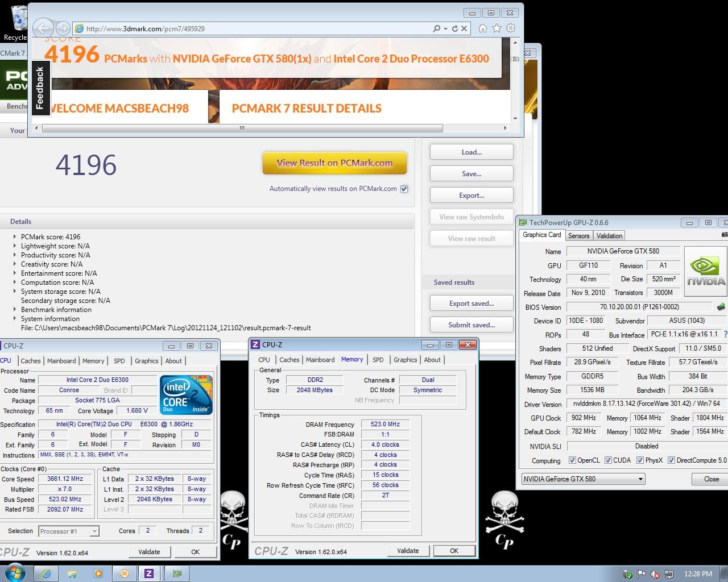Open the address bar search dropdown arrow

click(x=445, y=28)
